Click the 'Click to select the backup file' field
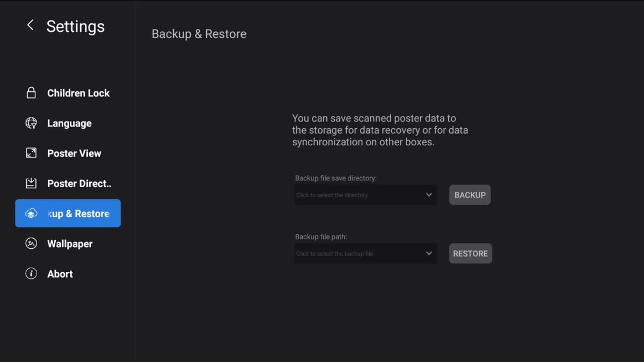644x362 pixels. (x=357, y=254)
